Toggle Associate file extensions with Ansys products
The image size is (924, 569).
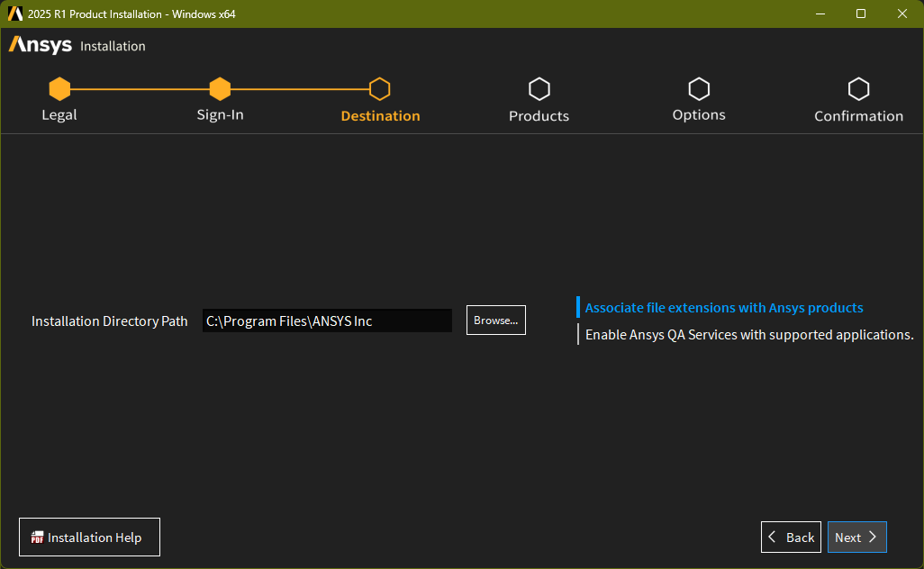point(723,308)
